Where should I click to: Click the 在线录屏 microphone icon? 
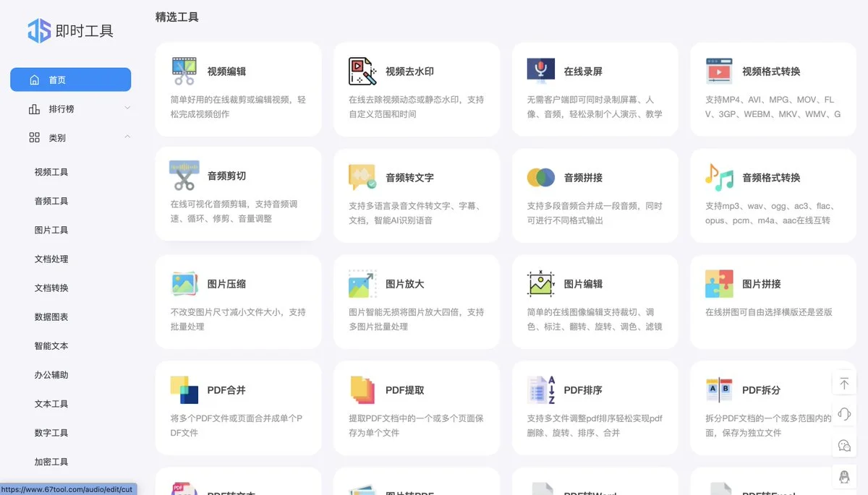click(540, 71)
